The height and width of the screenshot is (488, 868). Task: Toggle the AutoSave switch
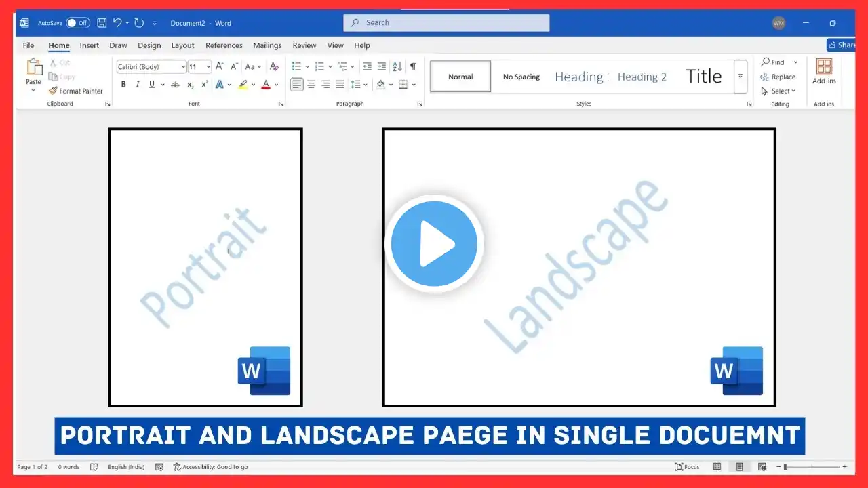(x=78, y=23)
